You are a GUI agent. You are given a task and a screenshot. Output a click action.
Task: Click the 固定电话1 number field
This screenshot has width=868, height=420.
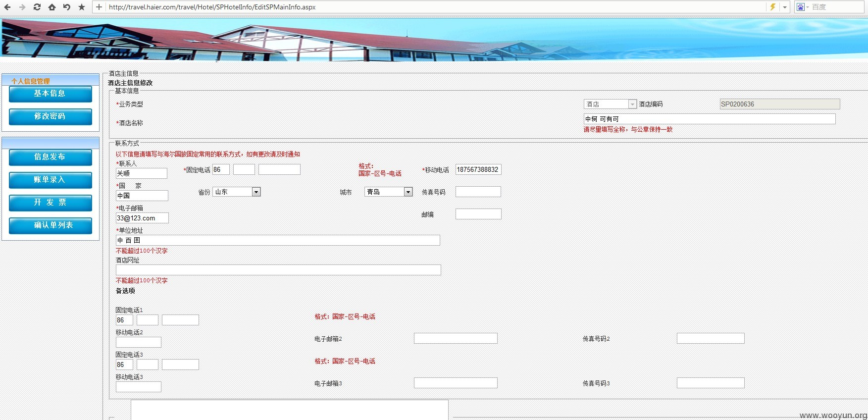tap(180, 320)
